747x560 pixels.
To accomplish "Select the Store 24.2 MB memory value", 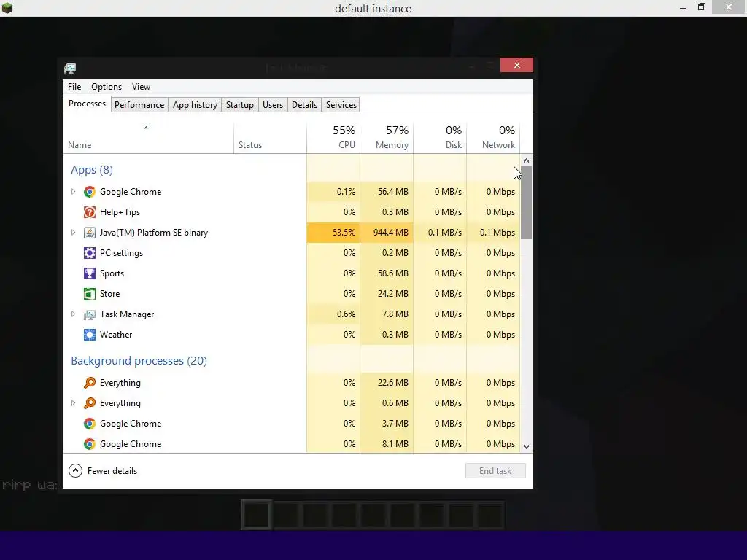I will (x=392, y=294).
